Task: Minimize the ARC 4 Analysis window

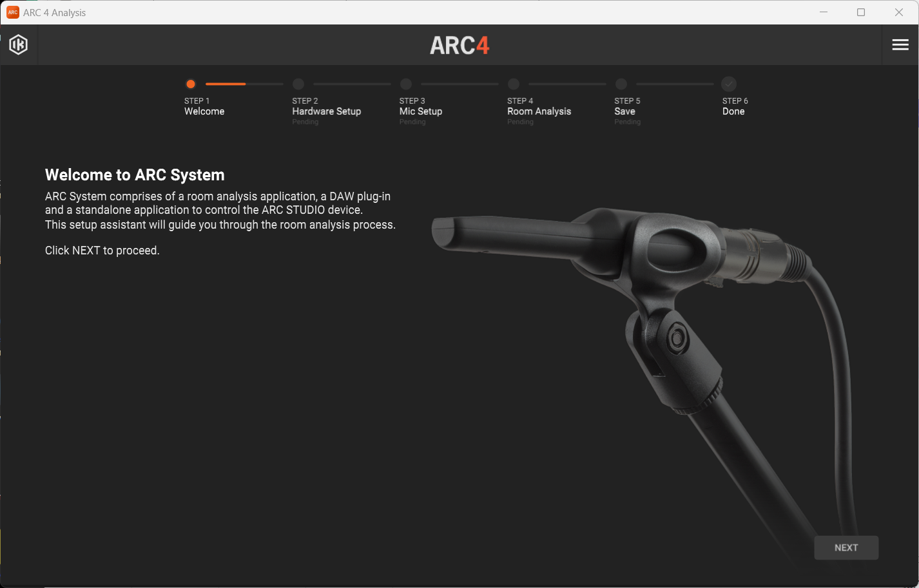Action: 824,12
